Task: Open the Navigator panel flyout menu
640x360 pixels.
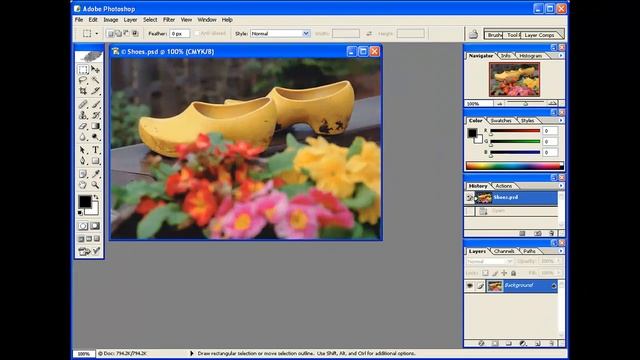Action: tap(561, 56)
